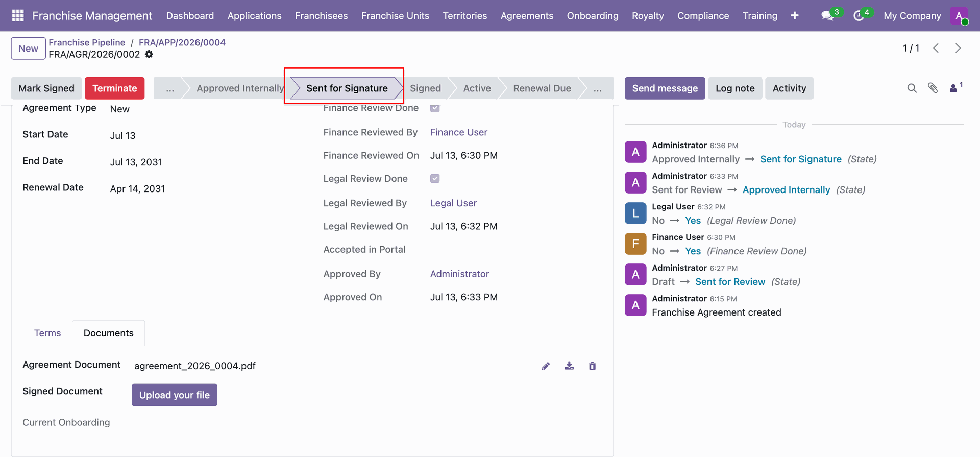980x457 pixels.
Task: Click Administrator avatar on 6:36 PM message
Action: click(x=635, y=152)
